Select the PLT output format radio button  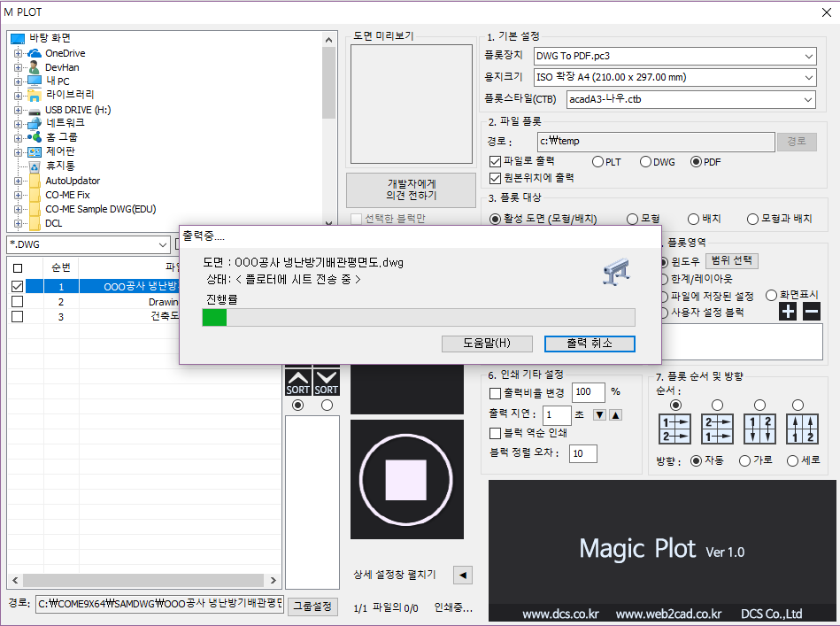[598, 162]
